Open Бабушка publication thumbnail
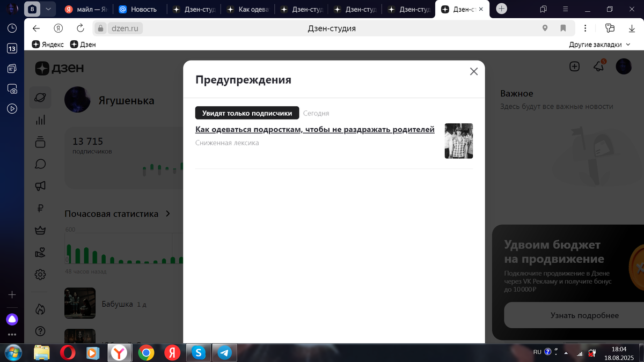The width and height of the screenshot is (644, 362). coord(80,304)
